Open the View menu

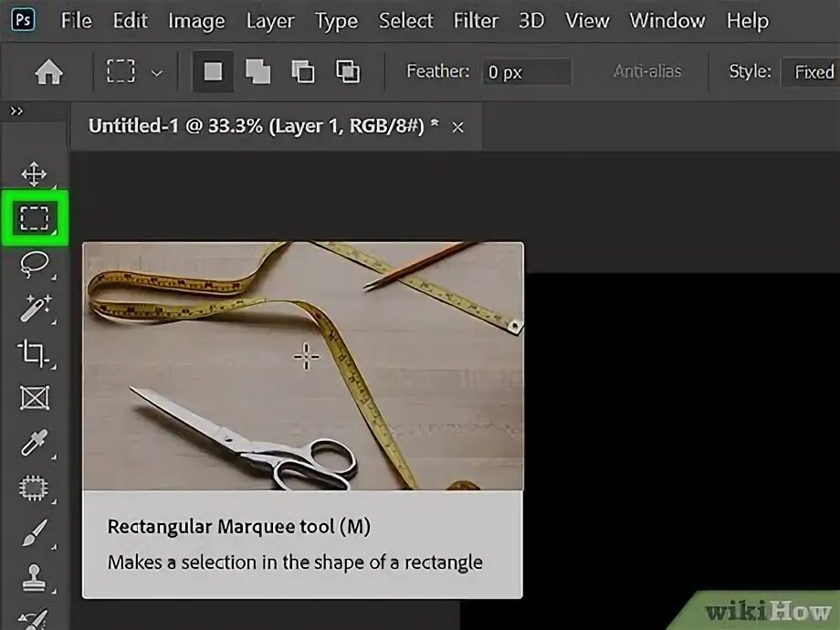pyautogui.click(x=587, y=20)
